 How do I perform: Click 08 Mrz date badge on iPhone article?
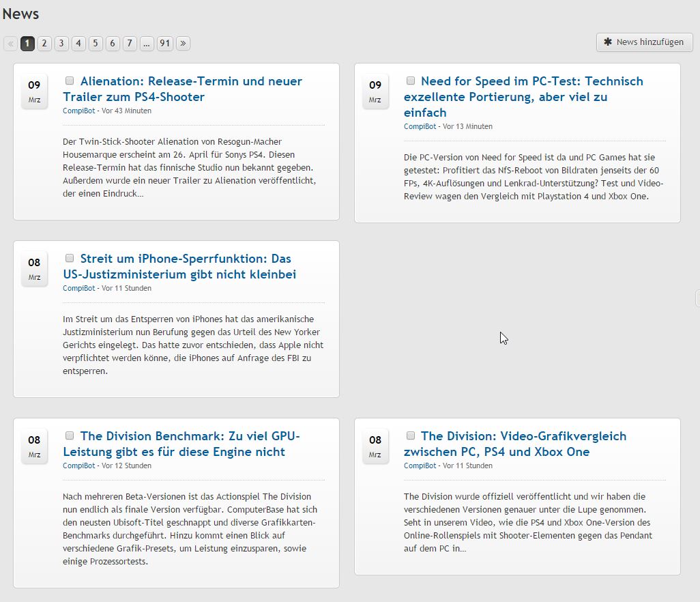click(34, 269)
